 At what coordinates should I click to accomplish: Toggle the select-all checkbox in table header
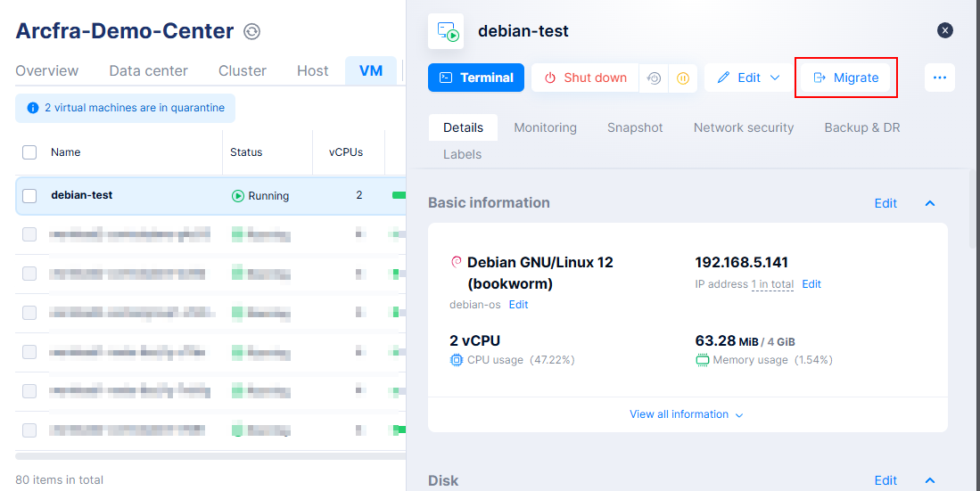click(29, 152)
